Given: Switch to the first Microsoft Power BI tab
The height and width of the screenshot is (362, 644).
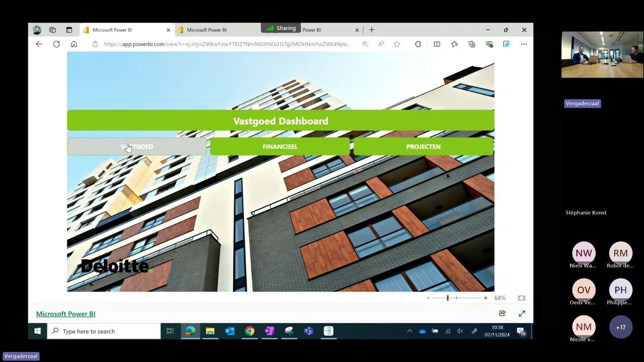Looking at the screenshot, I should (x=127, y=30).
